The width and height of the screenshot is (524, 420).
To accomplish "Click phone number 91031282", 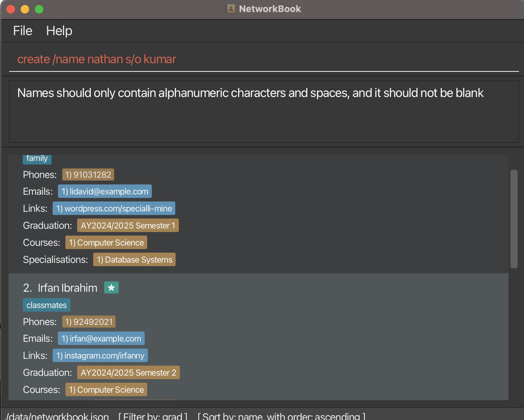I will pos(88,175).
